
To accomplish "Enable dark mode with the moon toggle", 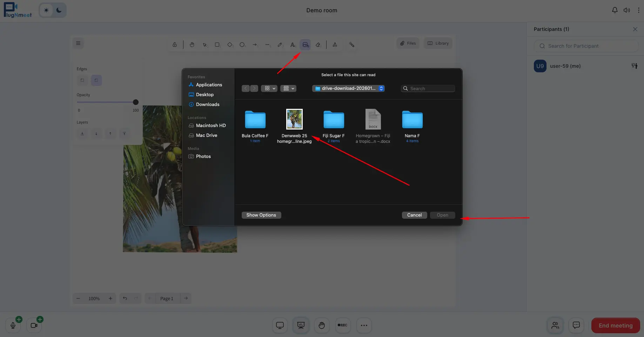I will [59, 10].
